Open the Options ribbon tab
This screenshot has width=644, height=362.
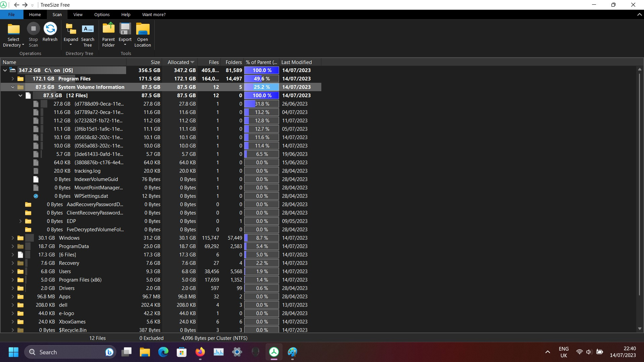[102, 15]
